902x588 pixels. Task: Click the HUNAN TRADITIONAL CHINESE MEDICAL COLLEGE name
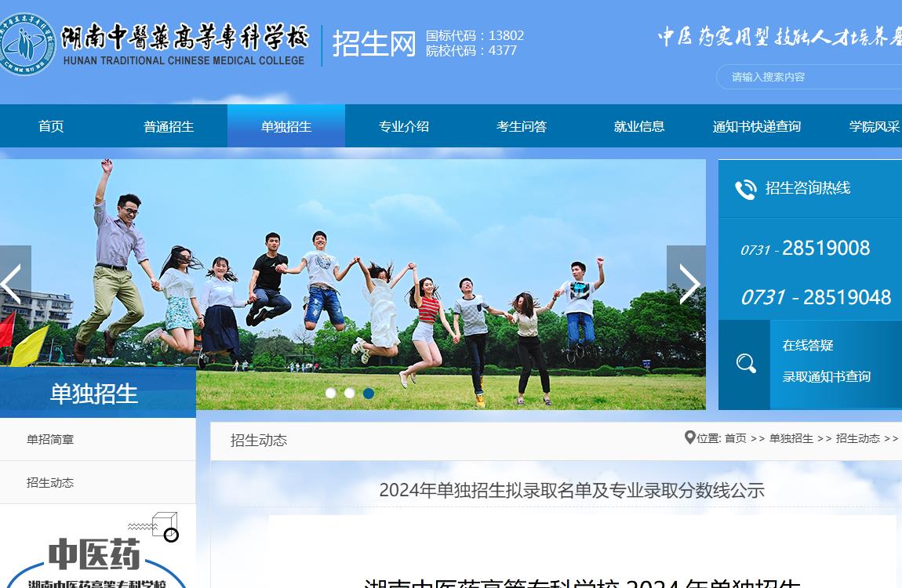tap(184, 60)
